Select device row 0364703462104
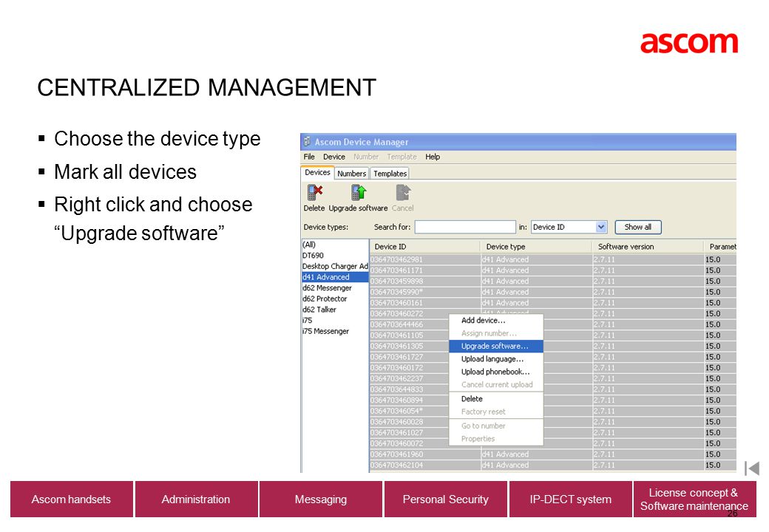The width and height of the screenshot is (769, 532). (x=553, y=465)
